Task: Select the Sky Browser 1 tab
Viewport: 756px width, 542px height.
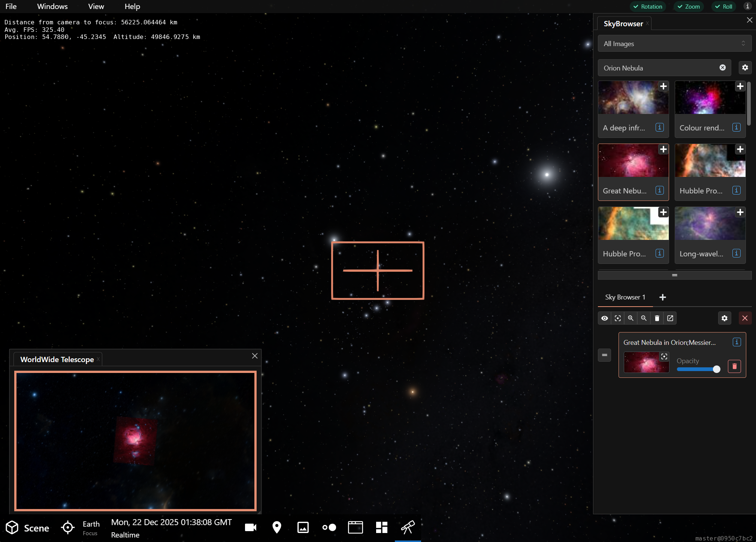Action: [x=625, y=297]
